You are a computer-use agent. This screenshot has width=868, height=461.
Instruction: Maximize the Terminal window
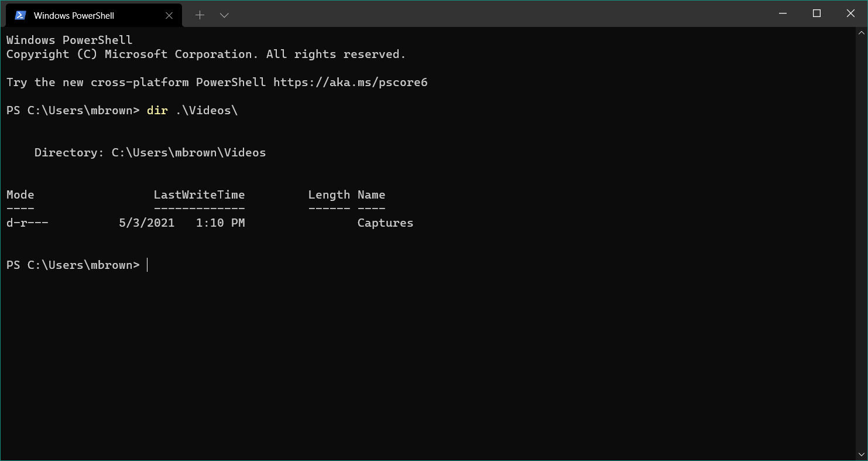pos(816,13)
